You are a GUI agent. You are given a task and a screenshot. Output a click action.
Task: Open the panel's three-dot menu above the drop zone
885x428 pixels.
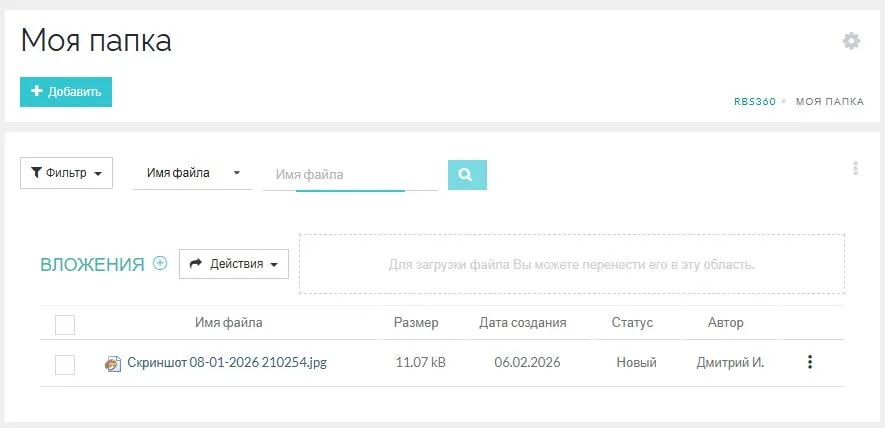[x=856, y=168]
